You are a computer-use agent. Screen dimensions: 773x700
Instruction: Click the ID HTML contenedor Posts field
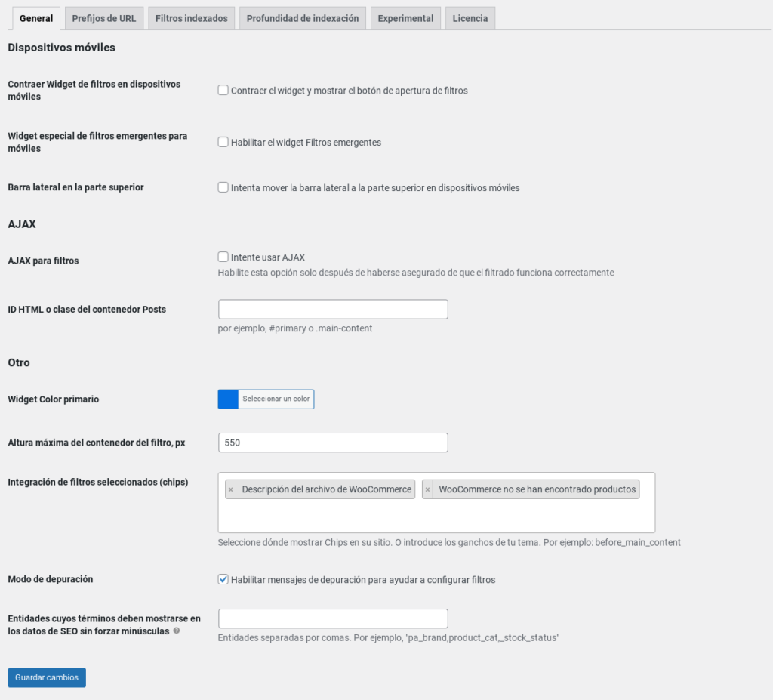pyautogui.click(x=333, y=310)
